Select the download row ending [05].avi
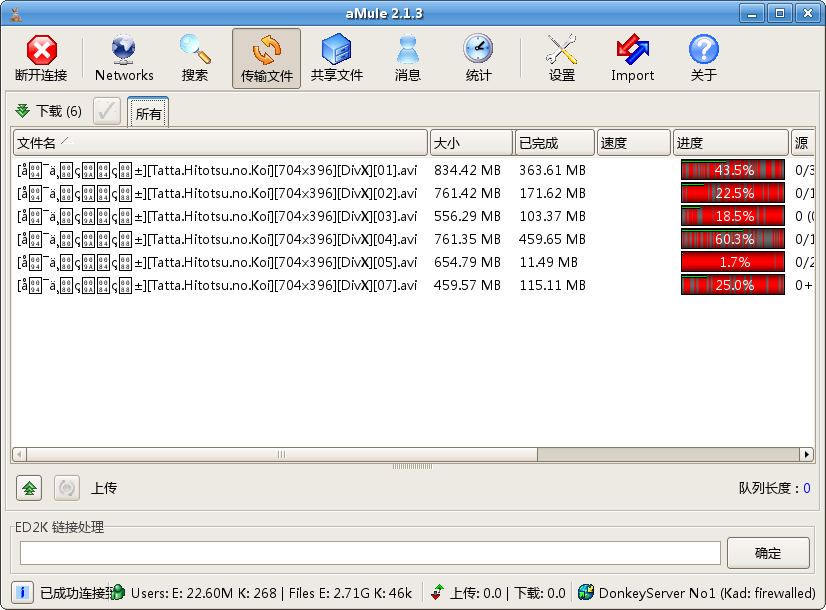The image size is (826, 610). (413, 262)
